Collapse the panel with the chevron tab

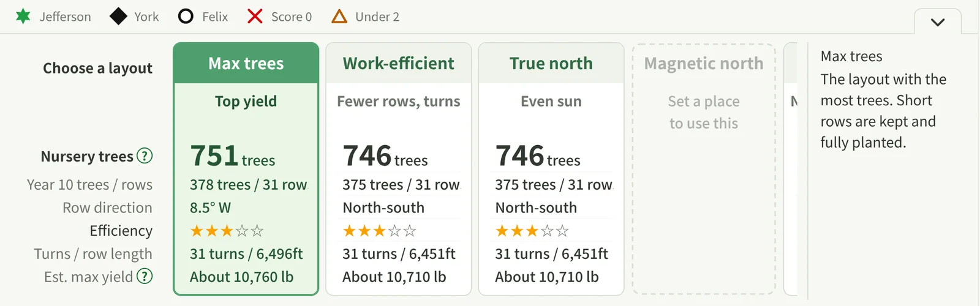(938, 22)
